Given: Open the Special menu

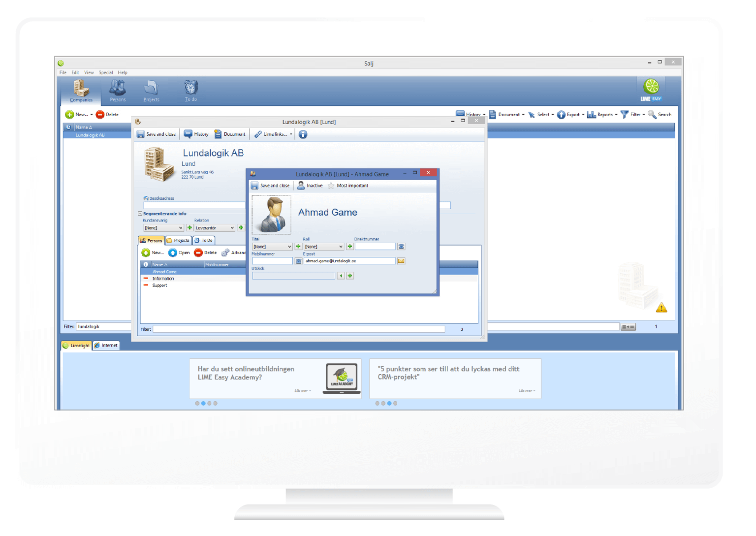Looking at the screenshot, I should pos(105,72).
